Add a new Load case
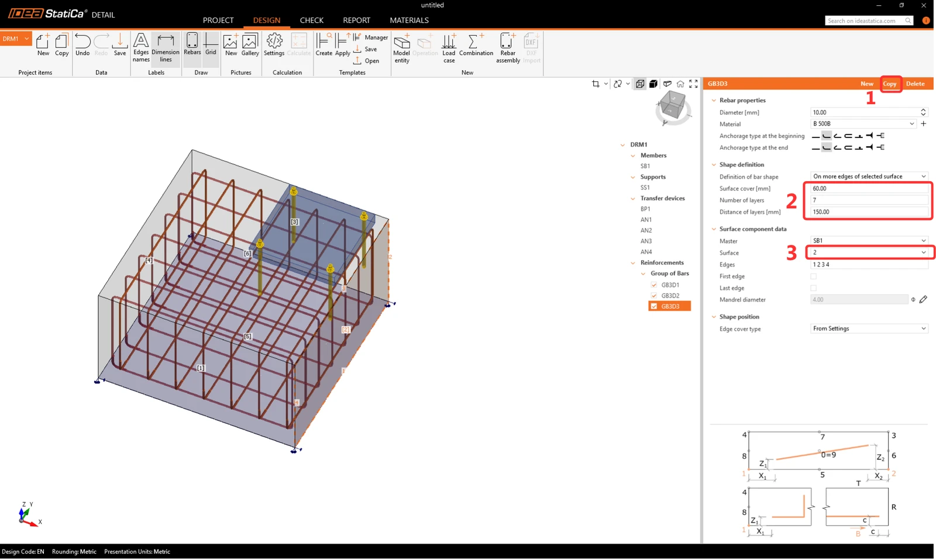 pyautogui.click(x=449, y=48)
